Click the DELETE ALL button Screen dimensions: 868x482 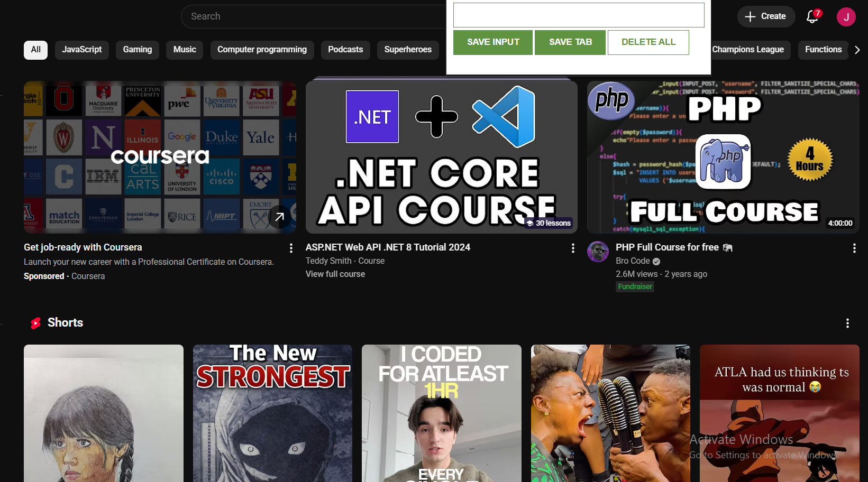click(648, 42)
